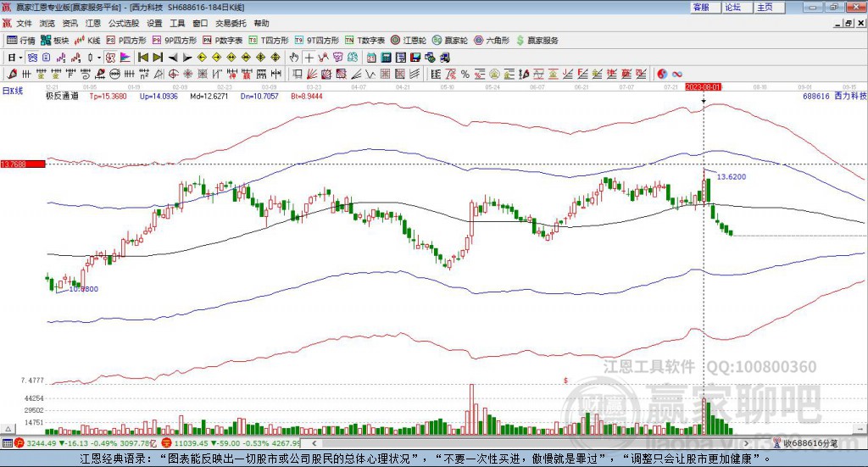
Task: Open the 9P四方形 tool
Action: tap(175, 41)
